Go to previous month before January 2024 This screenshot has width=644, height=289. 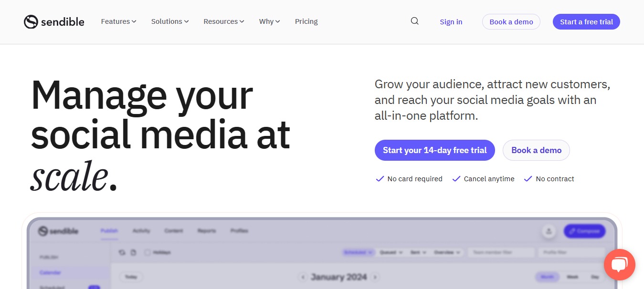click(303, 277)
